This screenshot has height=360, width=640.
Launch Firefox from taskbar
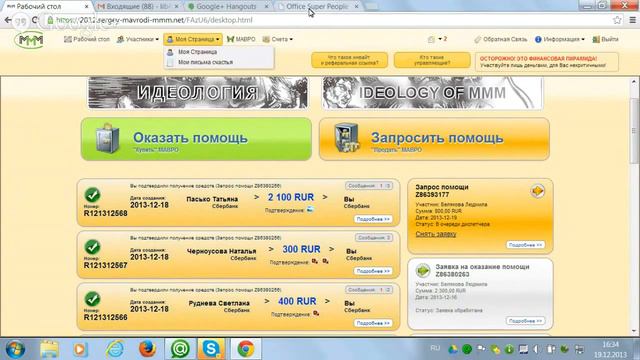pos(147,349)
